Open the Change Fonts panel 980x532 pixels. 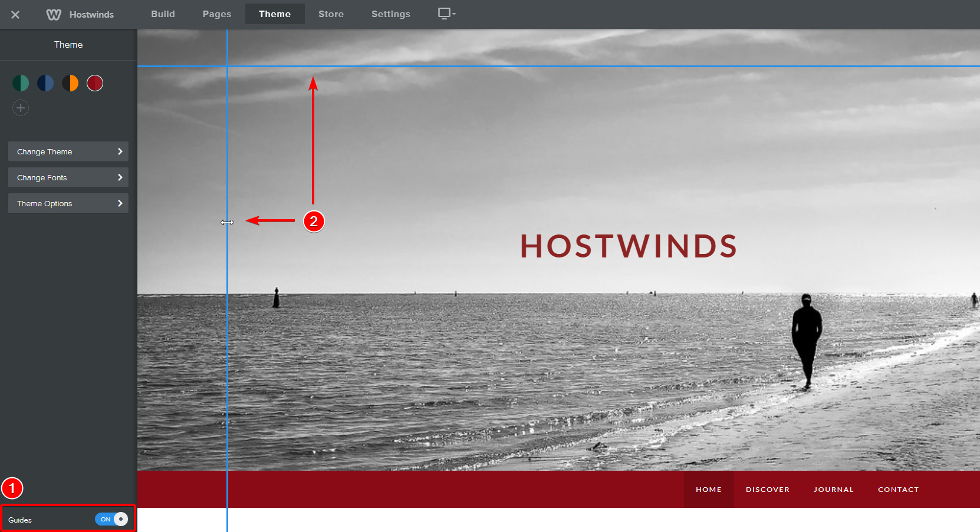coord(68,177)
